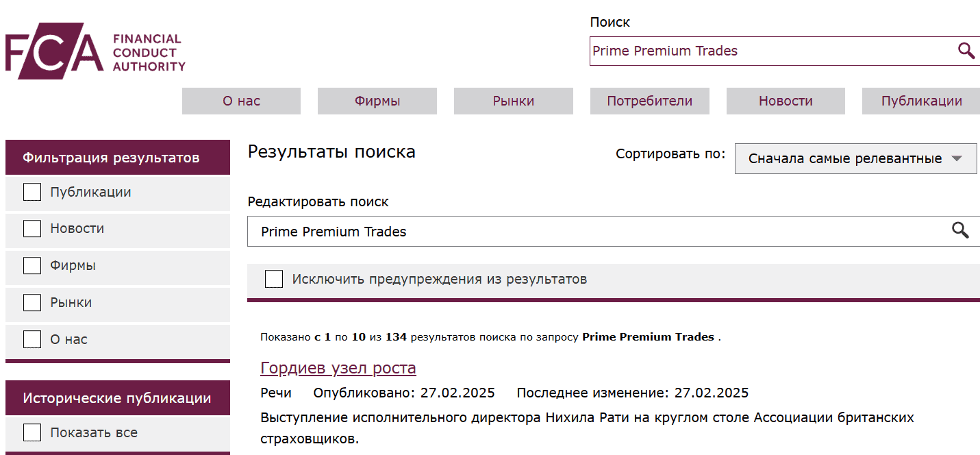Check the Новости filter in the sidebar
Image resolution: width=980 pixels, height=455 pixels.
32,228
